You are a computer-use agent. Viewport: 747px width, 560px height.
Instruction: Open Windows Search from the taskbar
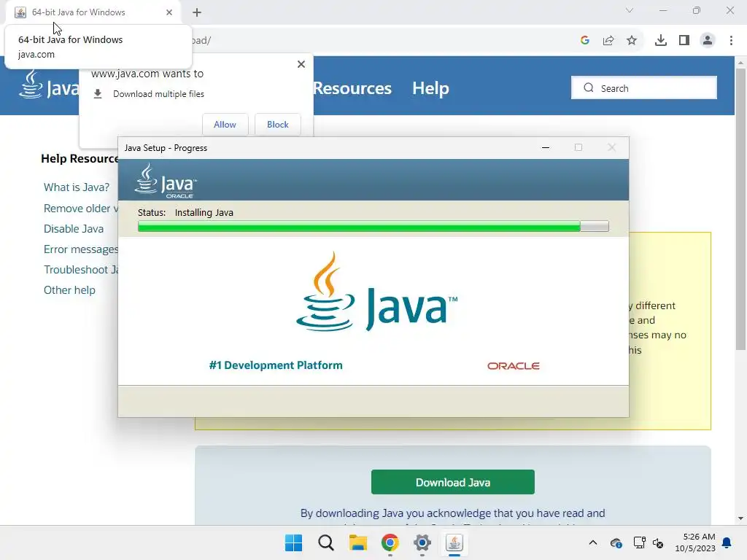(326, 542)
